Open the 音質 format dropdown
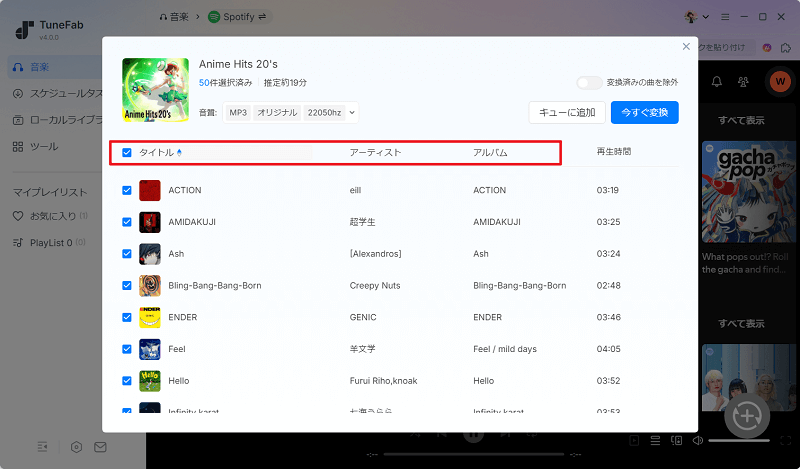The height and width of the screenshot is (469, 800). tap(290, 112)
